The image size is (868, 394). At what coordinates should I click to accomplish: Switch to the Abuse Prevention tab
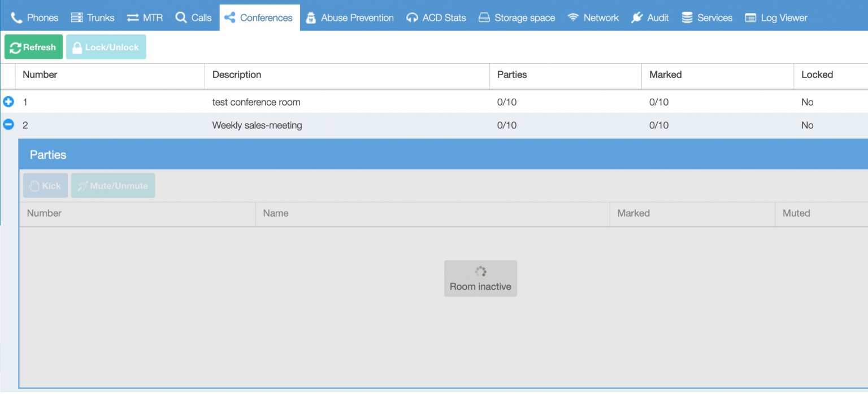[350, 17]
